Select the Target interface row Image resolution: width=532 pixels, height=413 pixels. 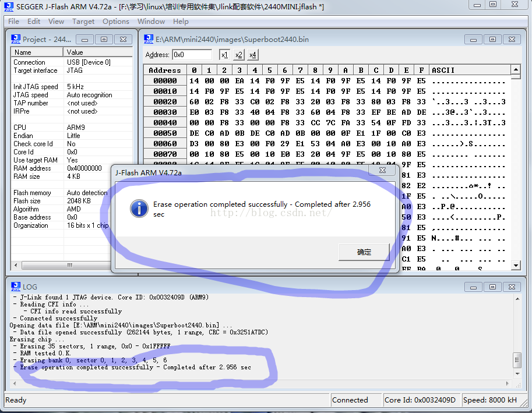[x=72, y=70]
